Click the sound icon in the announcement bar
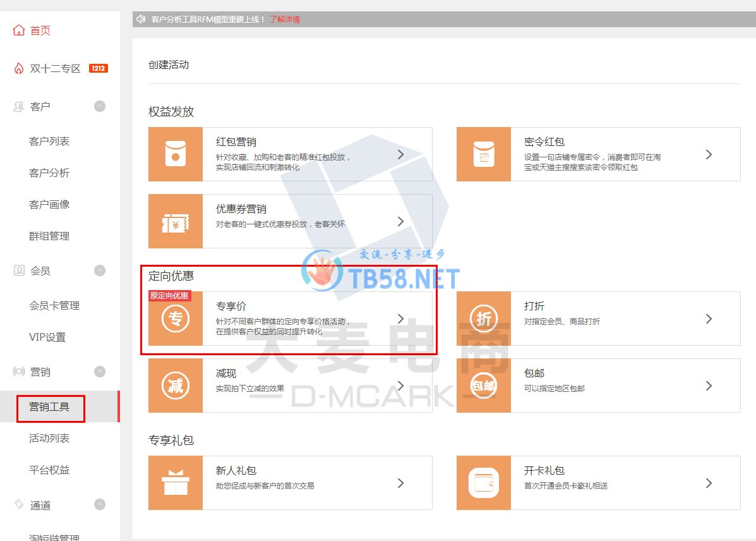The image size is (756, 541). point(141,19)
